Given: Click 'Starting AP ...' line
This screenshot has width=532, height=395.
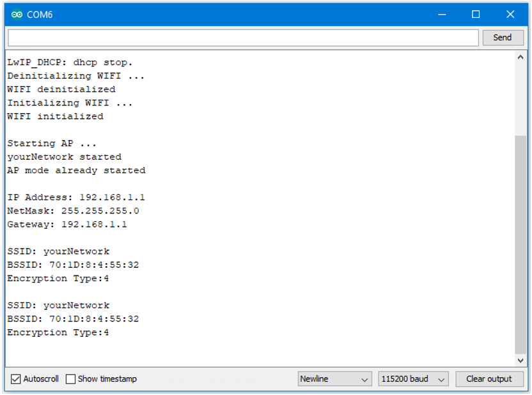Looking at the screenshot, I should [52, 143].
